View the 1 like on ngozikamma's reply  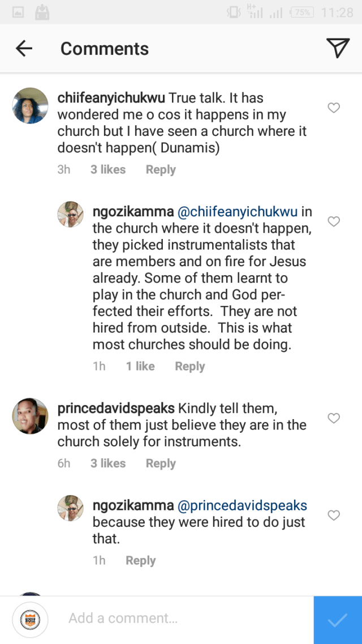click(x=140, y=366)
